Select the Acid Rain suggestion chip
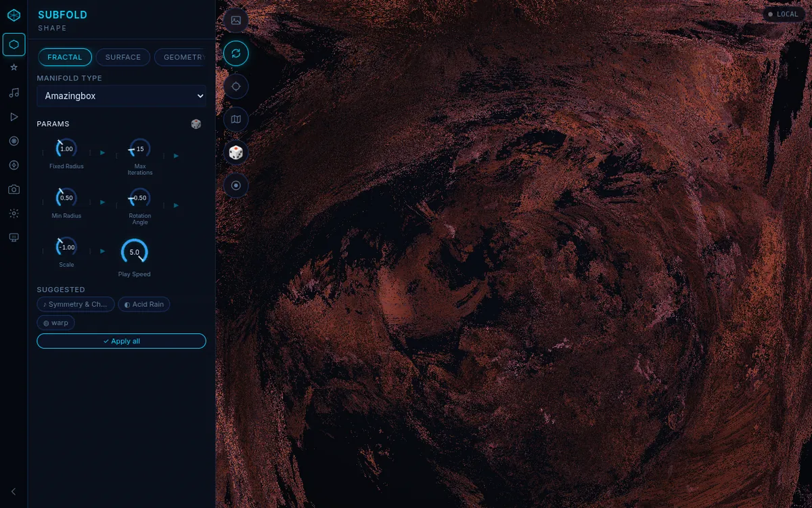The width and height of the screenshot is (812, 508). [144, 305]
